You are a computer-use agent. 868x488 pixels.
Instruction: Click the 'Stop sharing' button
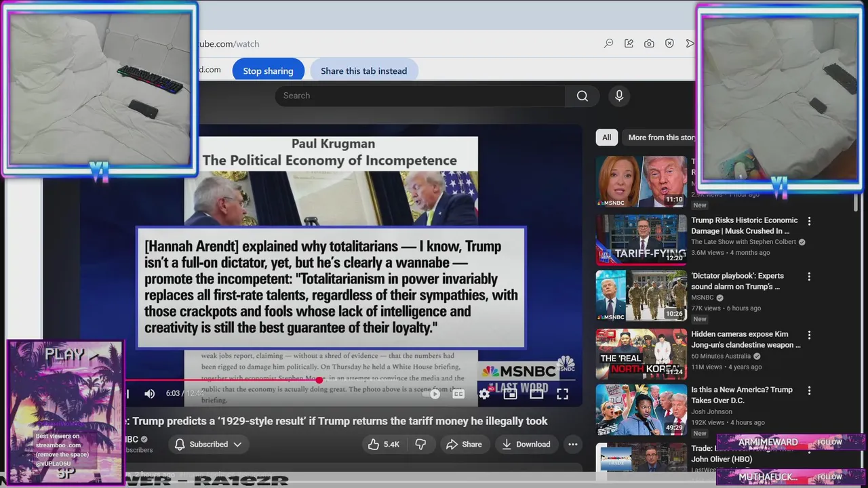(269, 70)
